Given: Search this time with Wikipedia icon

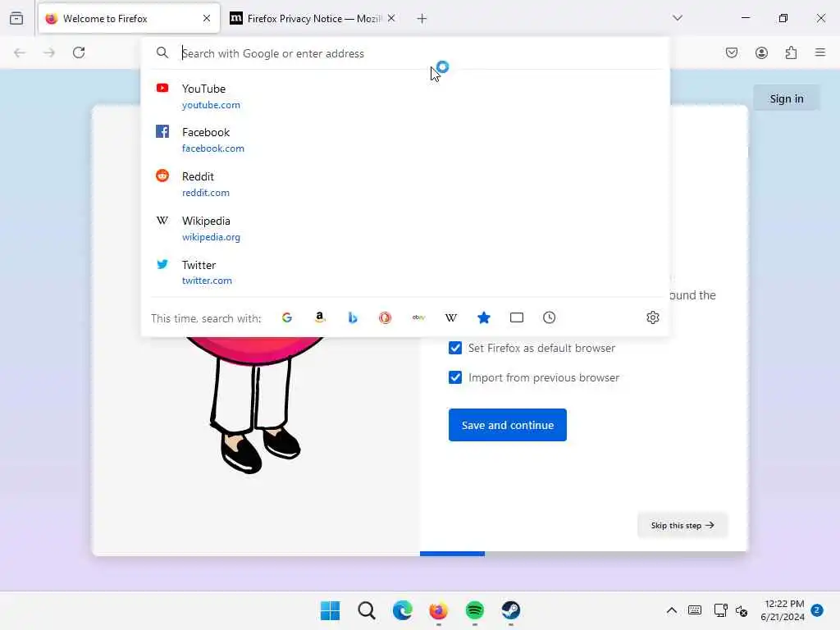Looking at the screenshot, I should coord(451,317).
